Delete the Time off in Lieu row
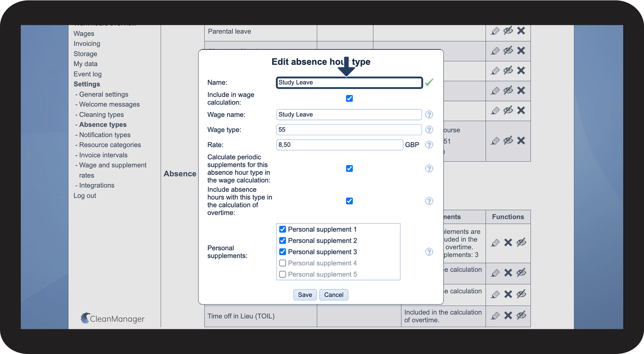The width and height of the screenshot is (644, 354). tap(508, 316)
